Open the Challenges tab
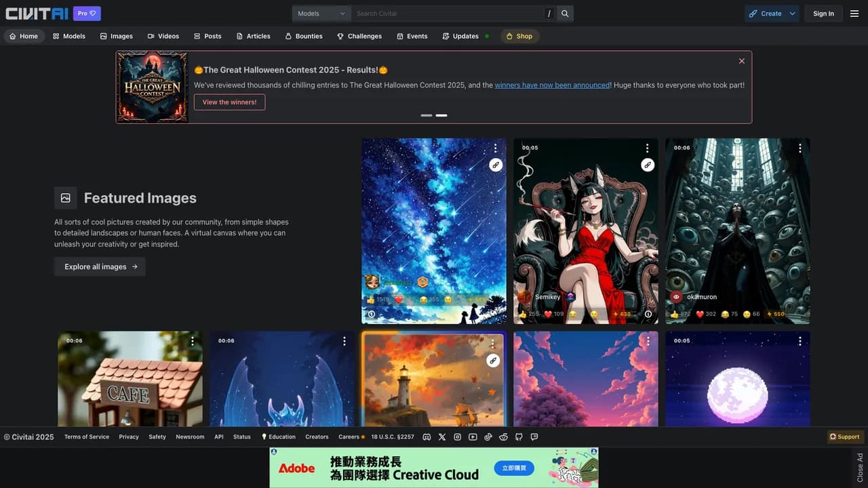 359,36
